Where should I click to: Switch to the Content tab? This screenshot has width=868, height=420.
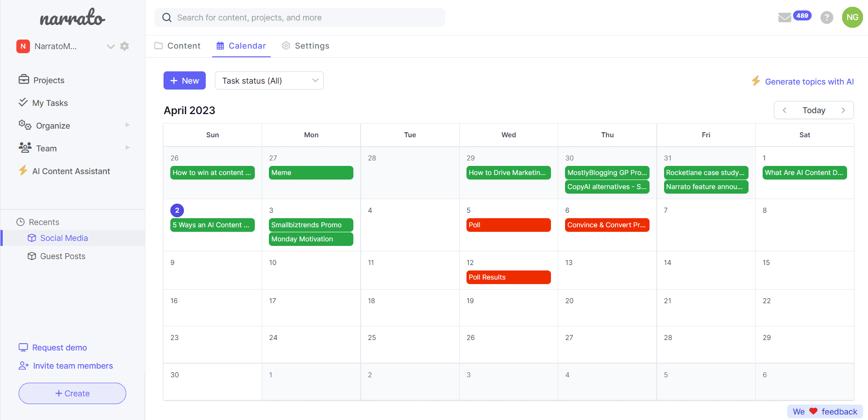tap(178, 46)
